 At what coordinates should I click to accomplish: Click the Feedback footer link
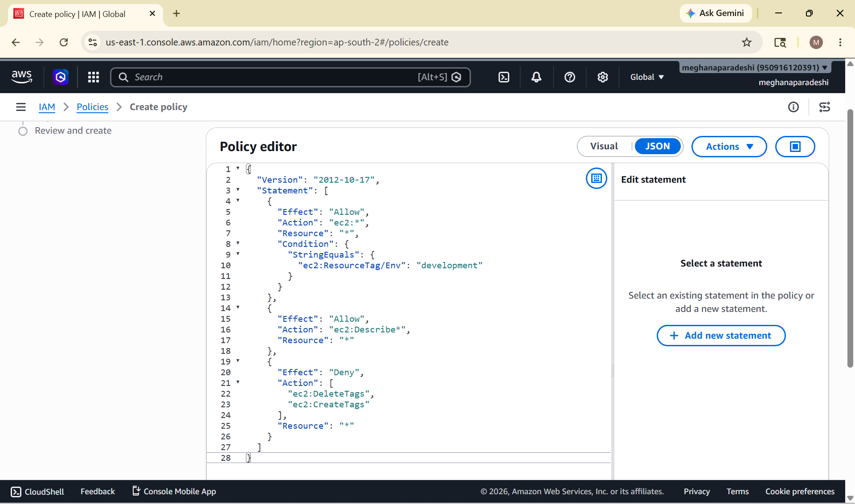pyautogui.click(x=98, y=492)
